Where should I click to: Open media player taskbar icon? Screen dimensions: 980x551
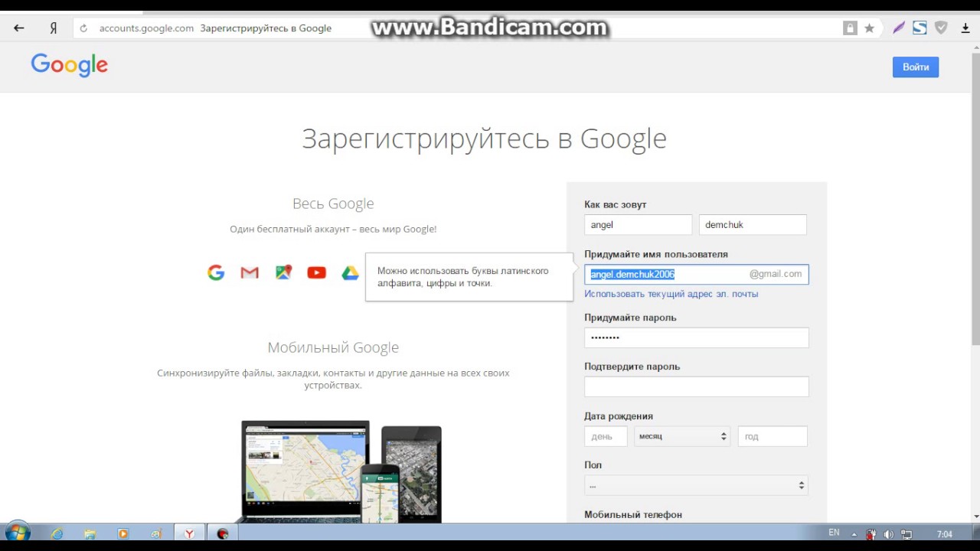[x=122, y=533]
